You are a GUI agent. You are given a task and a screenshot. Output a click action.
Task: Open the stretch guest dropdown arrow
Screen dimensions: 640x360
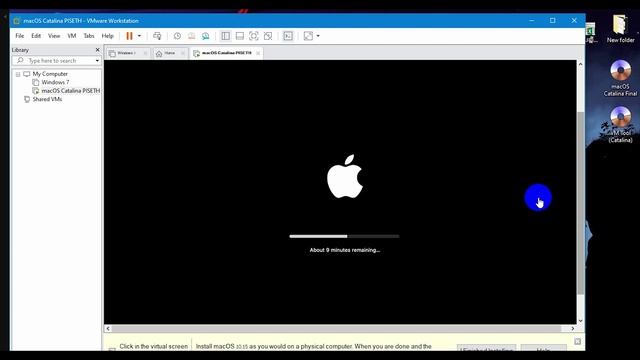coord(318,36)
